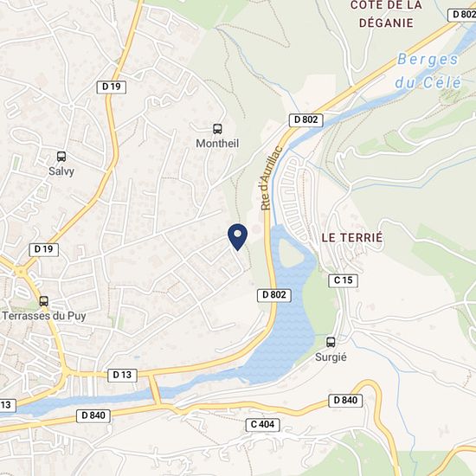
Task: Click the Montheil place name text
Action: 217,144
